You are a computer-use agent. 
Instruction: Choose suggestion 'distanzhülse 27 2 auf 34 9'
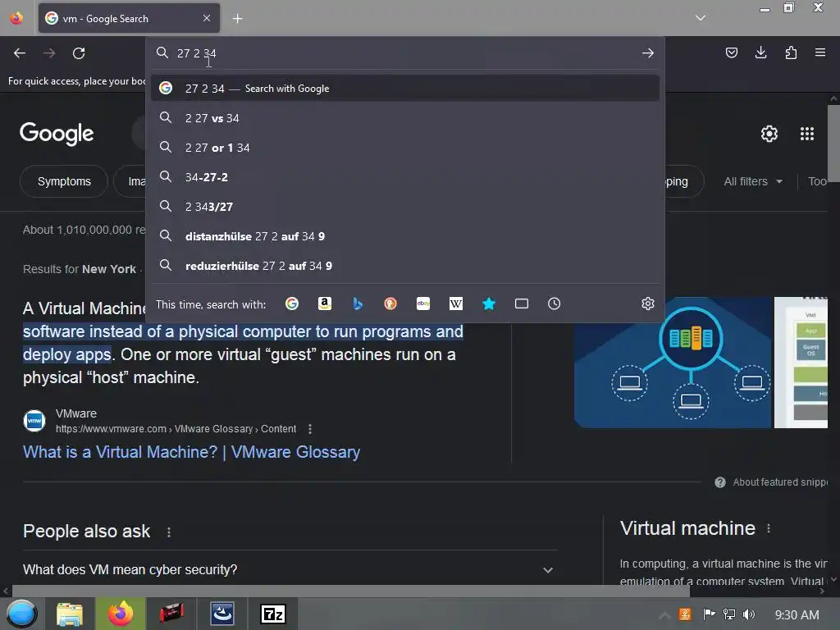click(405, 235)
